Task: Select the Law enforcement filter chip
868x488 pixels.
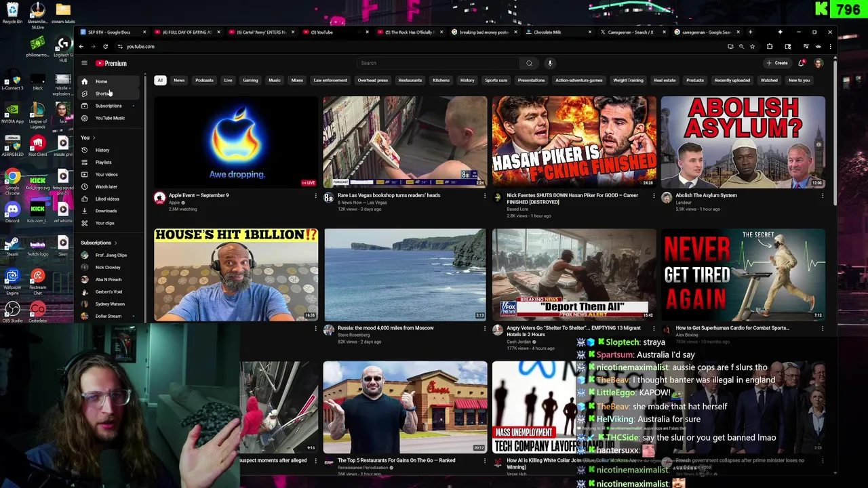Action: [x=330, y=80]
